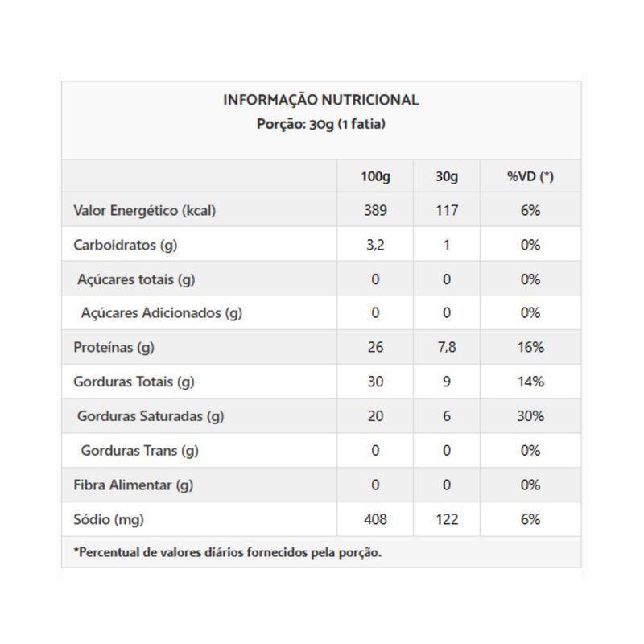
Task: Select the Gorduras Trans (g) label
Action: click(x=139, y=451)
